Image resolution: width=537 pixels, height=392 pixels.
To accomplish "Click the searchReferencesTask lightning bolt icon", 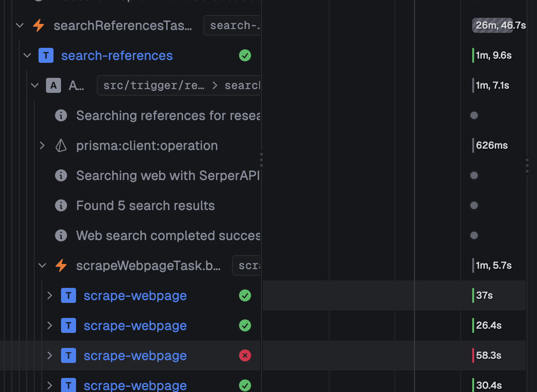I will pyautogui.click(x=38, y=25).
